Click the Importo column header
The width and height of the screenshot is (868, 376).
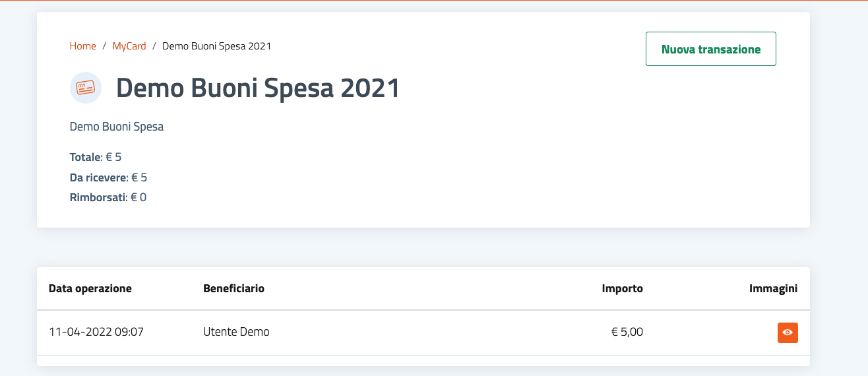click(622, 288)
